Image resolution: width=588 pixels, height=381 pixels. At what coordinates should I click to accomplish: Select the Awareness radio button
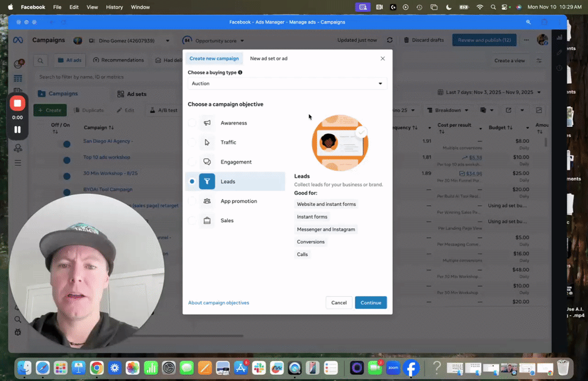[x=192, y=123]
